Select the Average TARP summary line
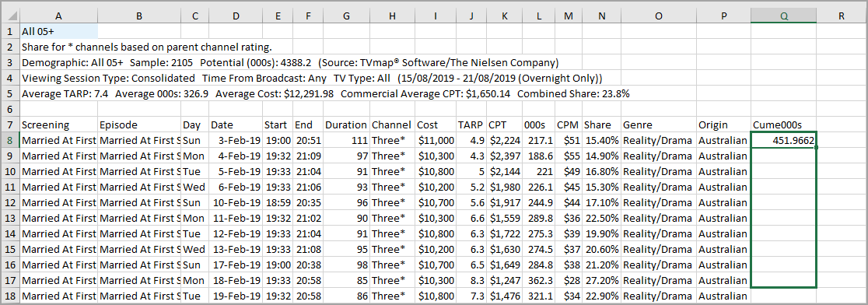868x305 pixels. tap(325, 93)
